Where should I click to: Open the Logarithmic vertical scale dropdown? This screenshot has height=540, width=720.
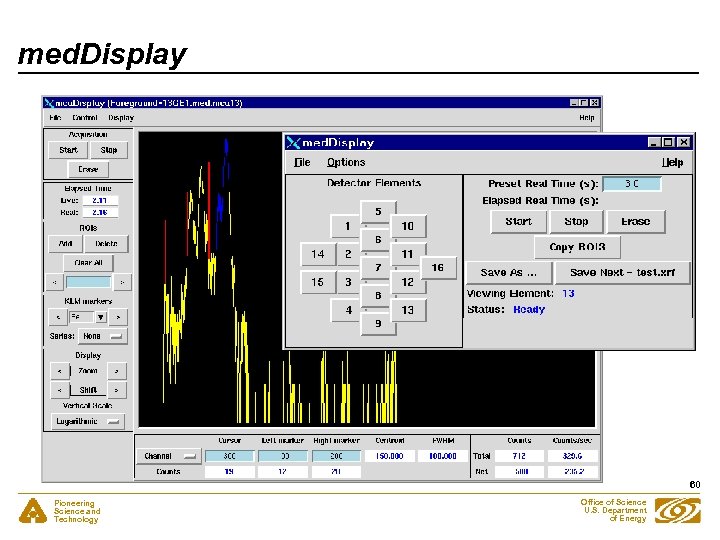pyautogui.click(x=87, y=421)
